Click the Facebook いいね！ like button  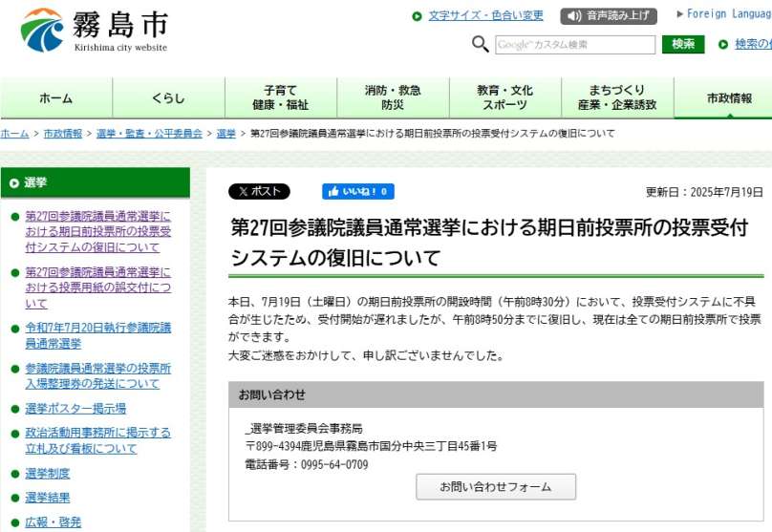tap(358, 191)
